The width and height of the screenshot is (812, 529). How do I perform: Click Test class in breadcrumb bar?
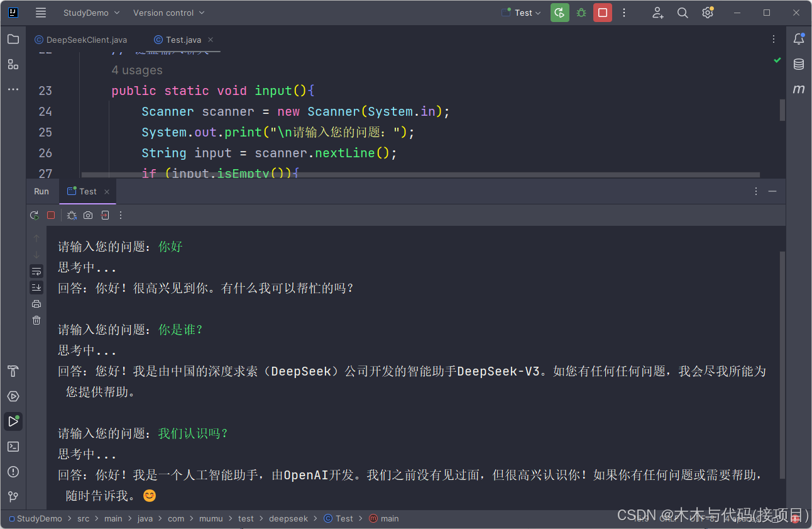tap(339, 519)
